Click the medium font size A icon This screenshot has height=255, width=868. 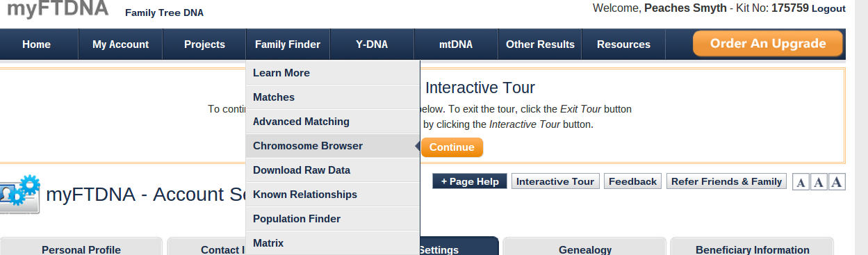pyautogui.click(x=819, y=182)
